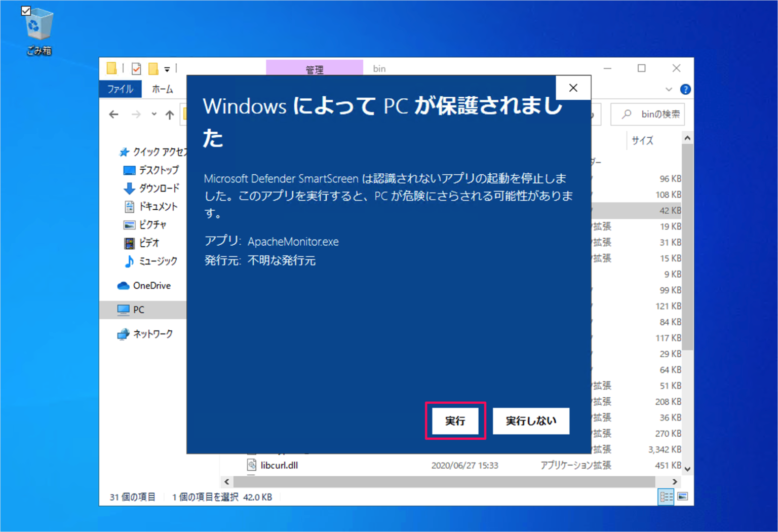This screenshot has width=778, height=532.
Task: Select the details view icon in status bar
Action: tap(666, 497)
